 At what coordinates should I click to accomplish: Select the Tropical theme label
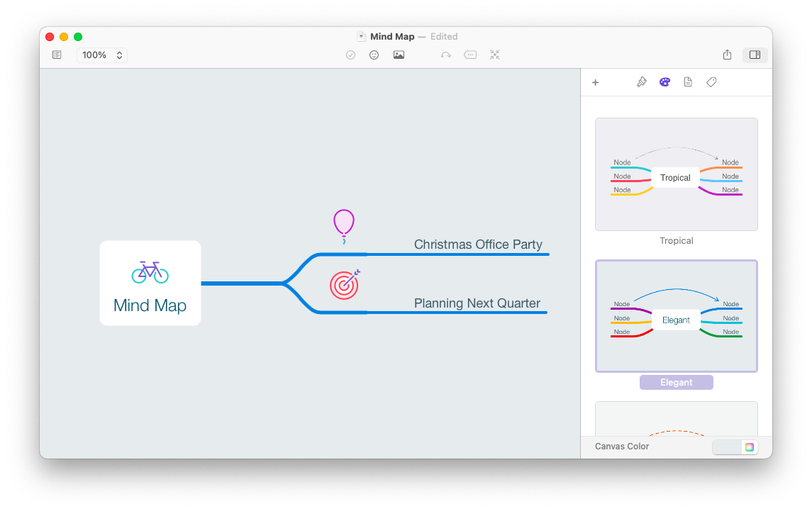point(676,240)
